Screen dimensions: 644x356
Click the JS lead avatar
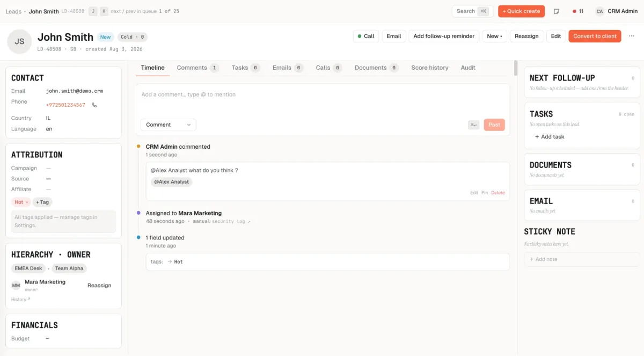pos(19,41)
